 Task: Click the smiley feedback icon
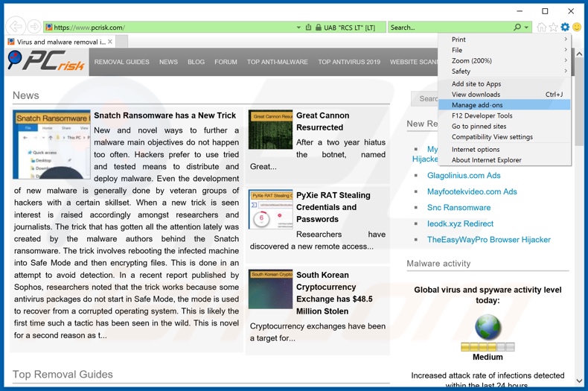point(577,27)
